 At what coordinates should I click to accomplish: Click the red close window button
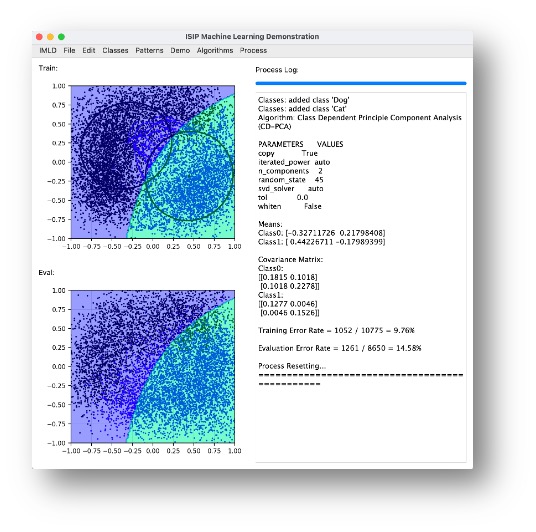pos(39,37)
